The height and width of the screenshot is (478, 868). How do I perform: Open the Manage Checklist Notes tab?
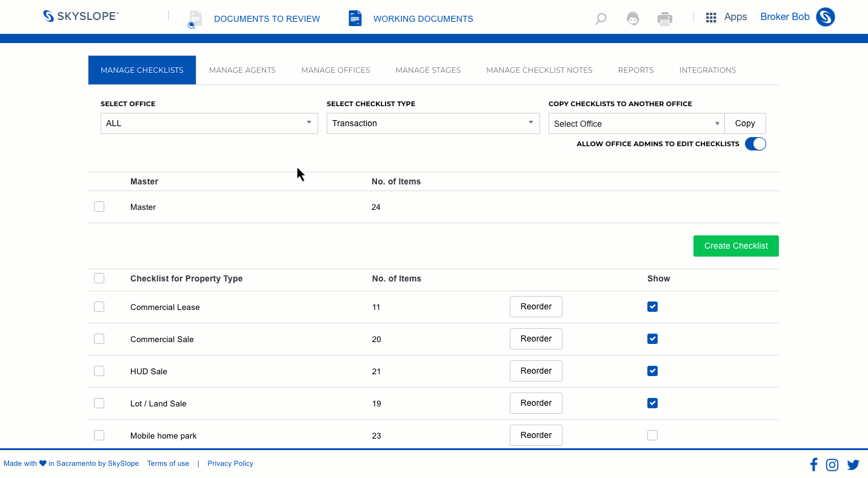539,70
